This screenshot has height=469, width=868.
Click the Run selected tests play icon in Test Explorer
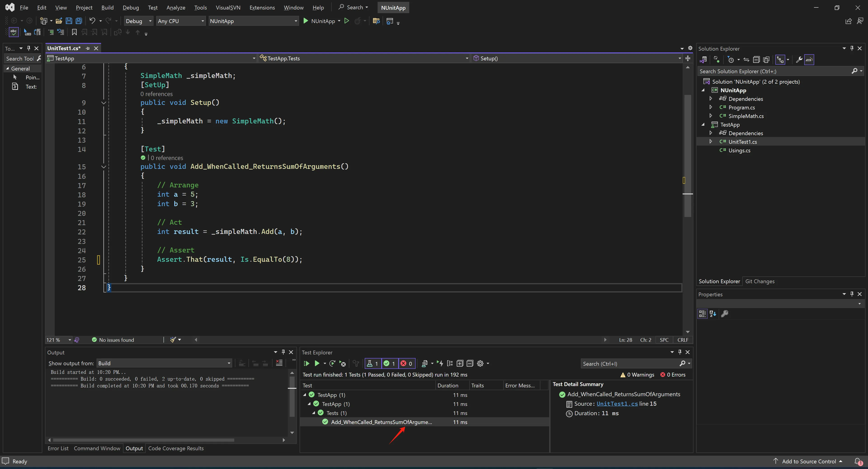317,363
